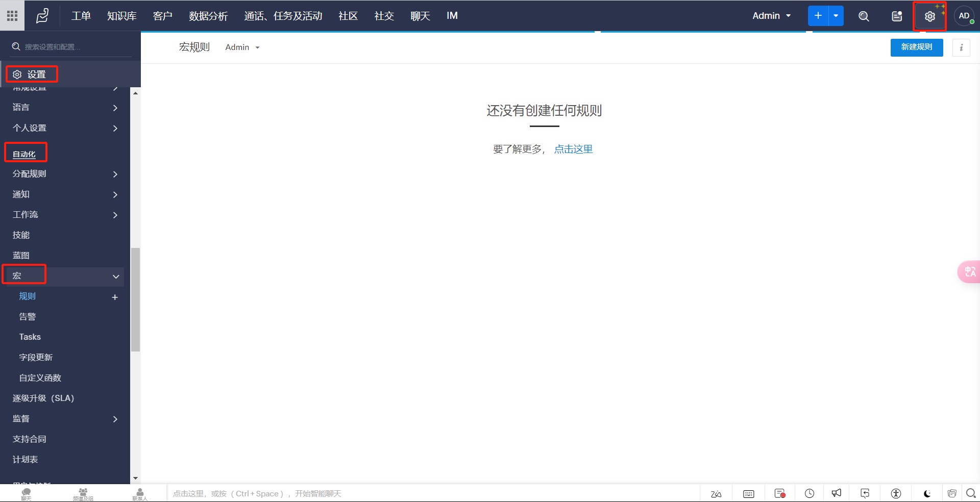Toggle night mode with moon icon

click(927, 493)
